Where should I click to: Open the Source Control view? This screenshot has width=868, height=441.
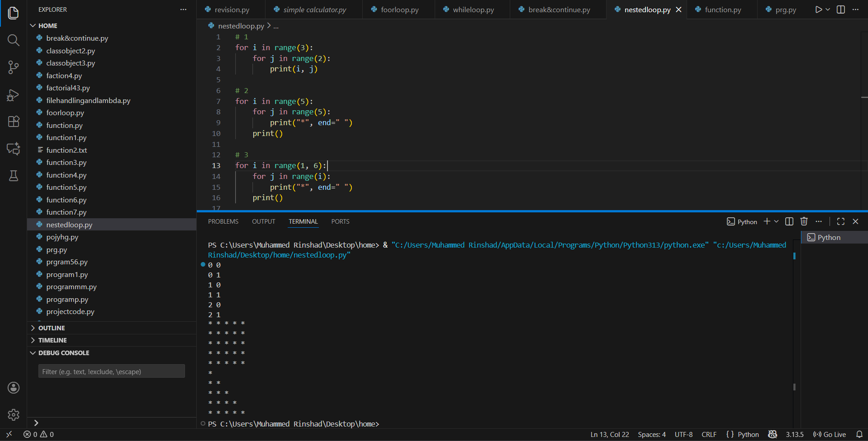(13, 67)
